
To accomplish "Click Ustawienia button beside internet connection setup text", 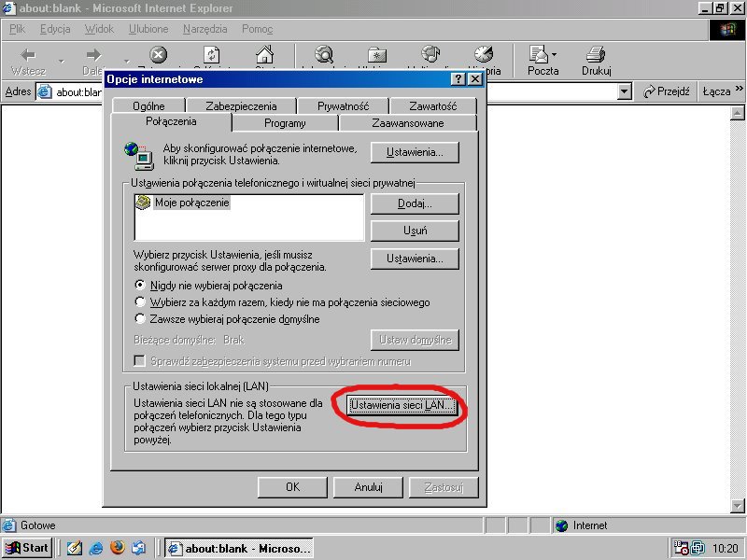I will [415, 152].
